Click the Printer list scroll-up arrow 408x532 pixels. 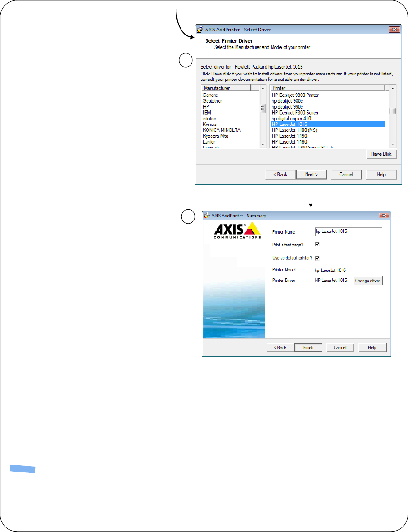click(393, 88)
